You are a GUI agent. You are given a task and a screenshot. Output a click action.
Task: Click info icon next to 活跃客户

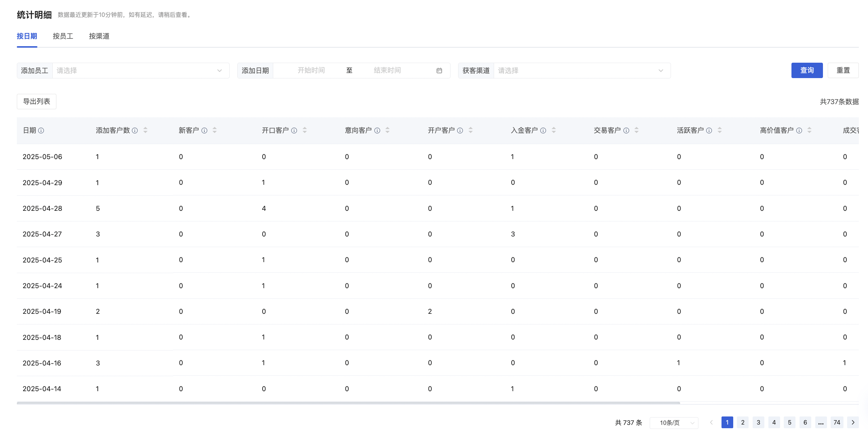click(709, 131)
